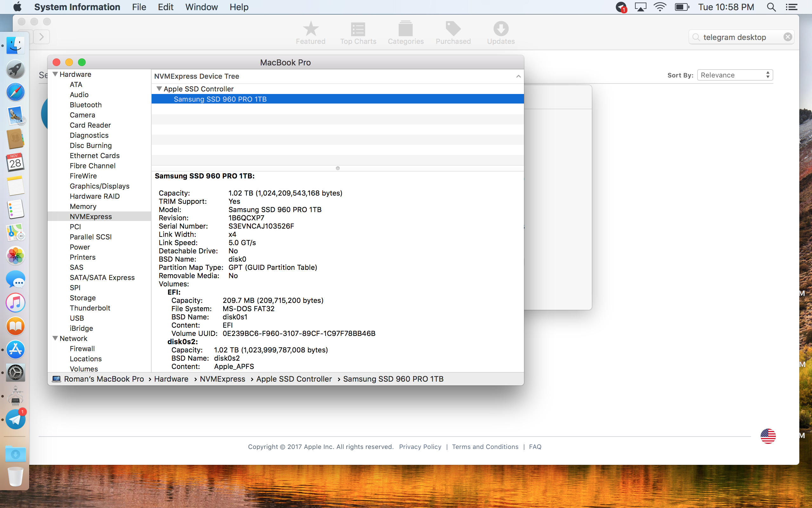
Task: Open System Preferences gear in Dock
Action: (x=16, y=373)
